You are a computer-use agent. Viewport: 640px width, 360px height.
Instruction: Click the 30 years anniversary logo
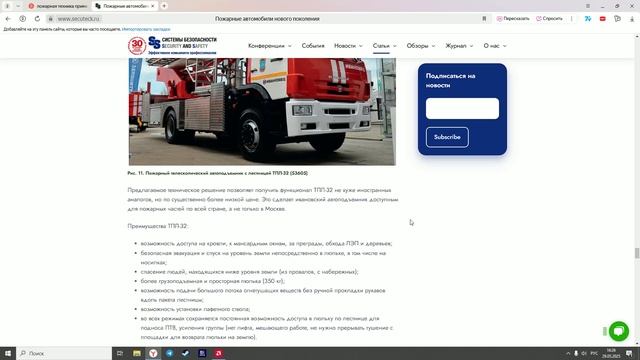pyautogui.click(x=137, y=46)
